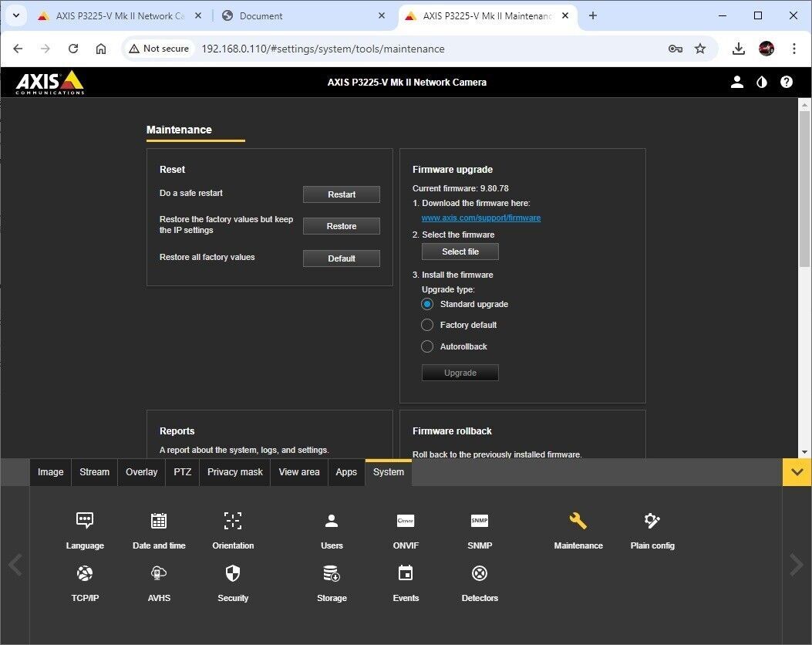Viewport: 812px width, 645px height.
Task: Switch to the Privacy mask tab
Action: tap(234, 472)
